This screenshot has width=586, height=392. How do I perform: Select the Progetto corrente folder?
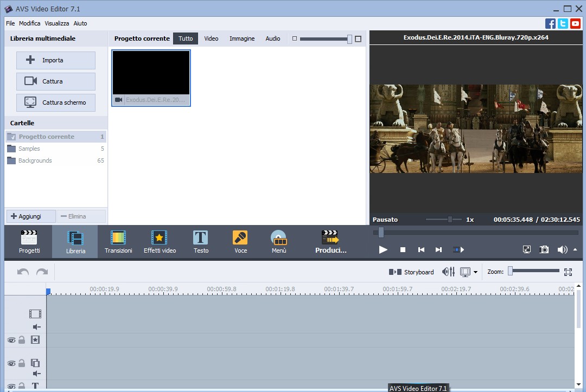point(56,137)
